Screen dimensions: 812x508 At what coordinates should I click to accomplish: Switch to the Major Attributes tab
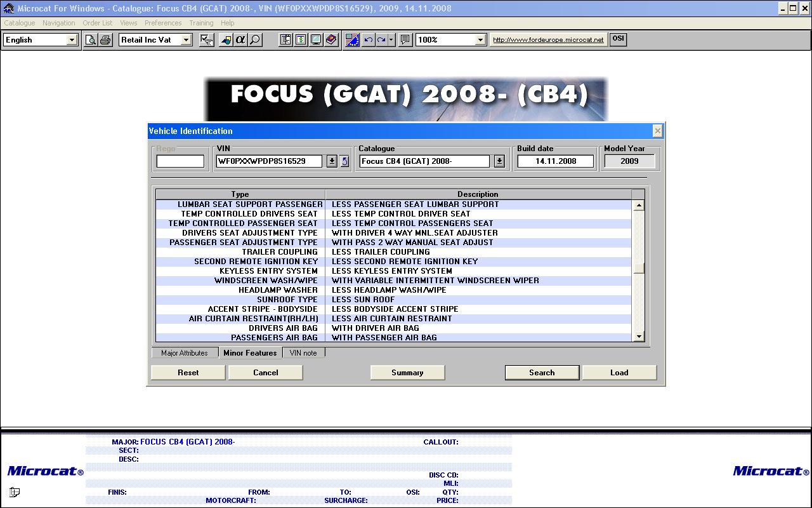tap(184, 353)
